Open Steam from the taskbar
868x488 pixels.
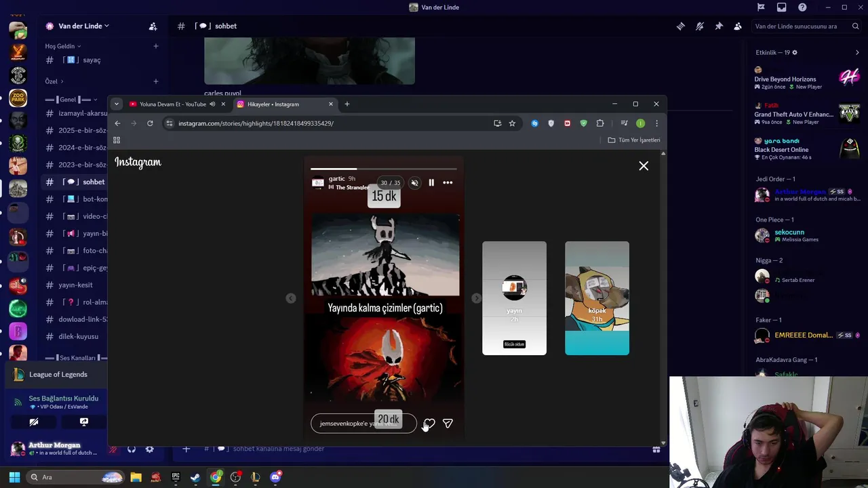point(195,477)
